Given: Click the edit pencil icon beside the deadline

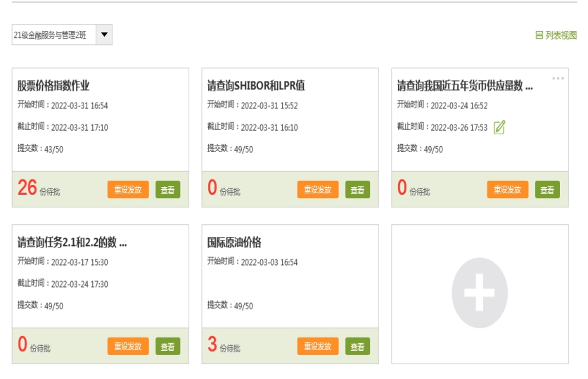Looking at the screenshot, I should (x=499, y=127).
